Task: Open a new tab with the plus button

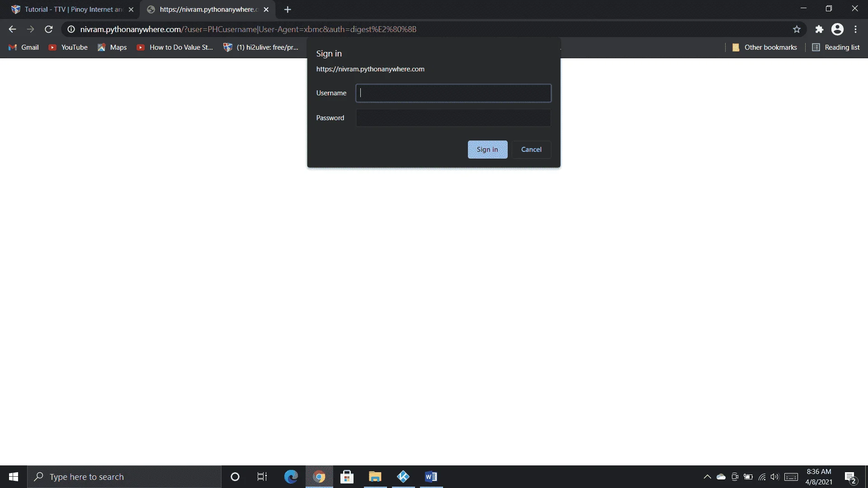Action: (288, 9)
